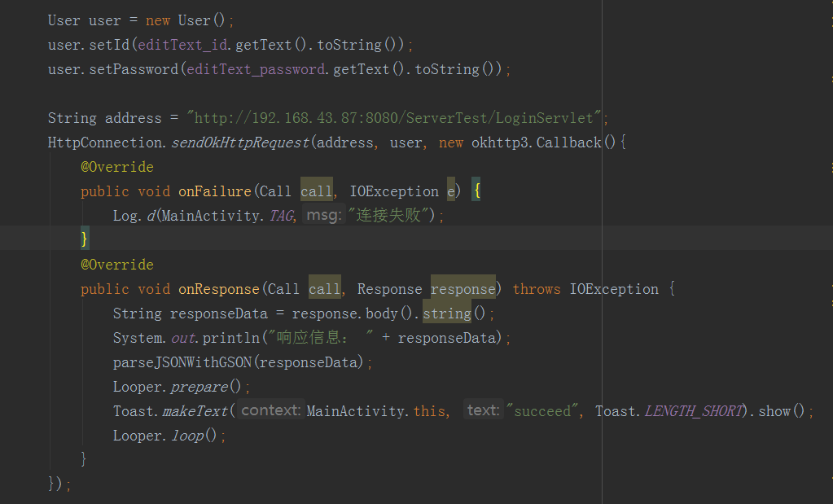
Task: Click the 'address' variable in the String declaration
Action: [x=133, y=118]
